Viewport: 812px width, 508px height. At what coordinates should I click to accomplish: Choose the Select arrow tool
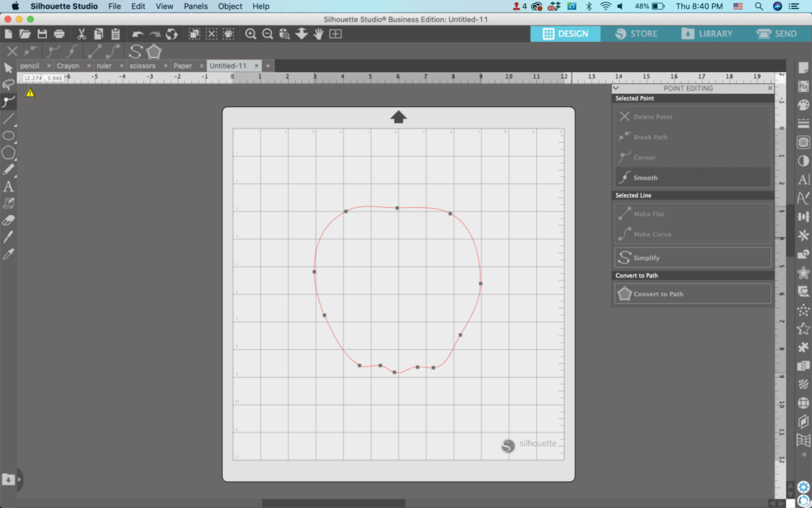pos(8,68)
